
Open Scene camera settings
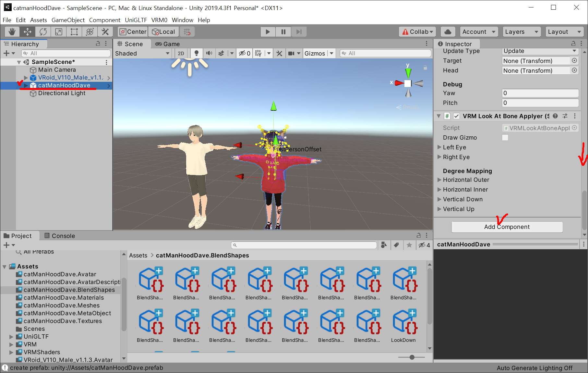point(291,53)
